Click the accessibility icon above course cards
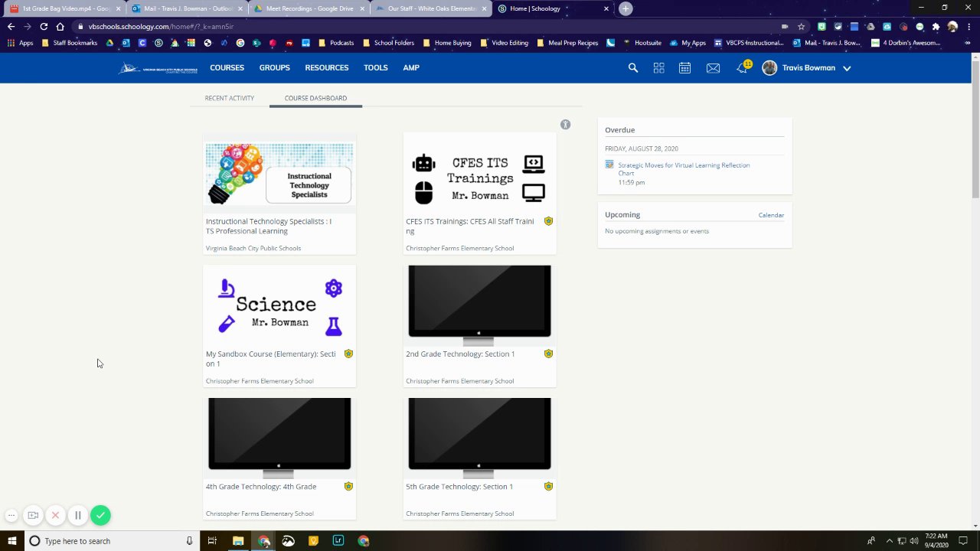Viewport: 980px width, 551px height. click(x=565, y=124)
